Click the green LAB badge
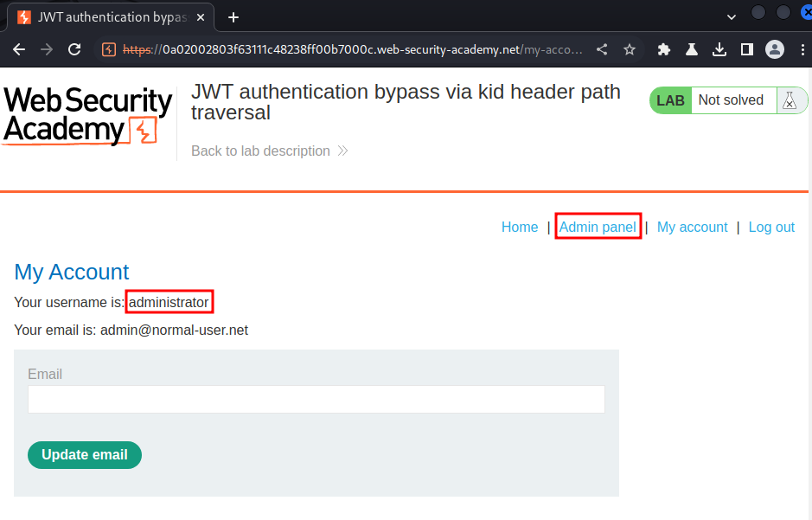812x520 pixels. (x=671, y=100)
